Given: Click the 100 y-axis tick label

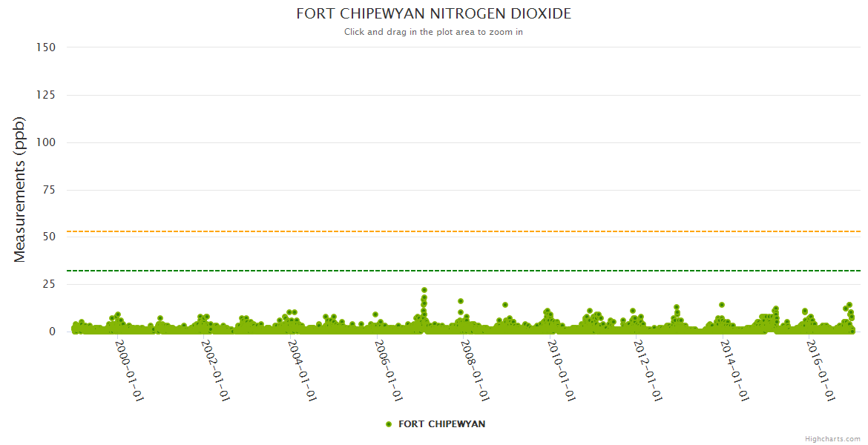Looking at the screenshot, I should 46,142.
